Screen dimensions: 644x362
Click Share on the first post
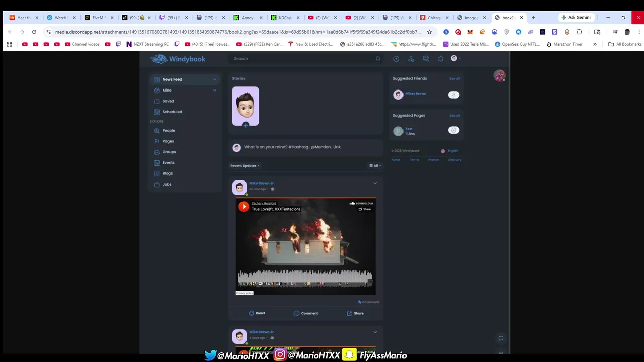(355, 313)
